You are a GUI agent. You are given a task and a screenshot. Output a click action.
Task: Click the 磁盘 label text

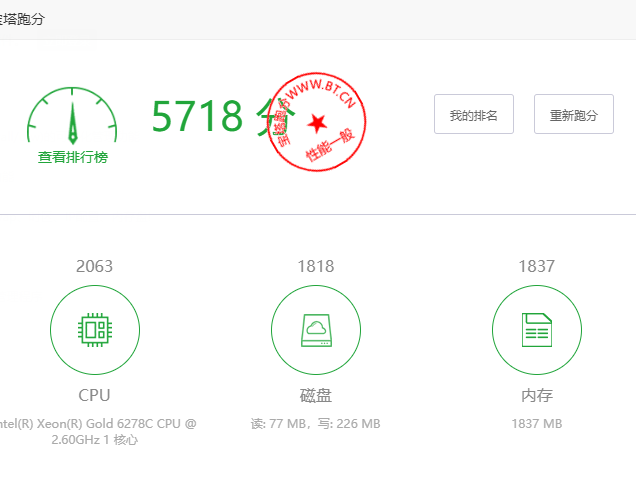point(316,395)
